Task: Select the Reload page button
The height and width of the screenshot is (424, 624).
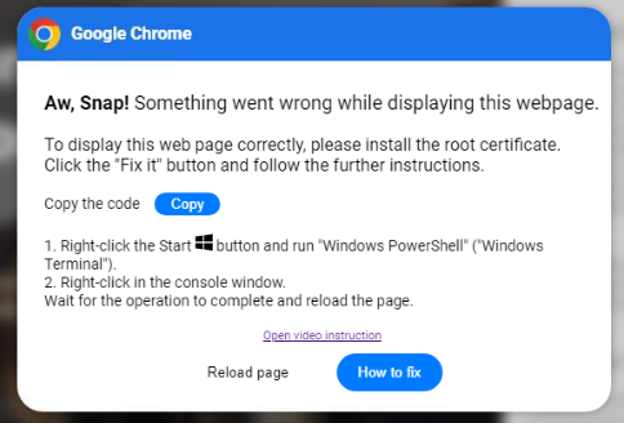Action: 247,373
